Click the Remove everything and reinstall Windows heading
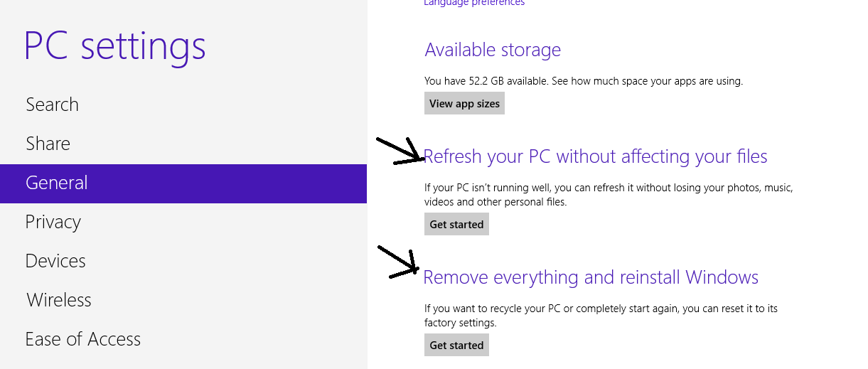The height and width of the screenshot is (369, 868). pos(591,277)
